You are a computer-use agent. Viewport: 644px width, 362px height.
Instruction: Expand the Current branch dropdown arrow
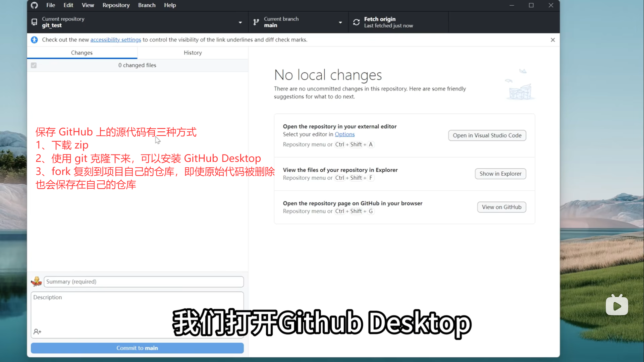[340, 22]
